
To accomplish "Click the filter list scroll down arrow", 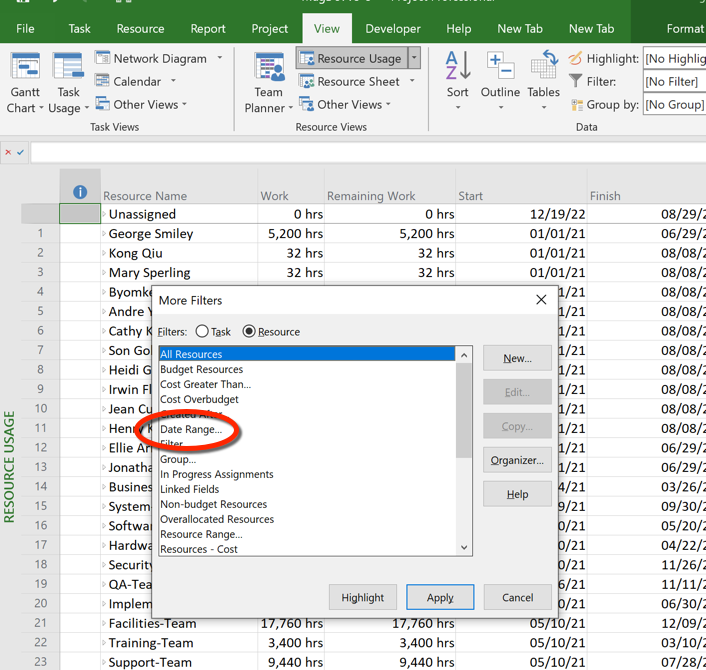I will 464,548.
